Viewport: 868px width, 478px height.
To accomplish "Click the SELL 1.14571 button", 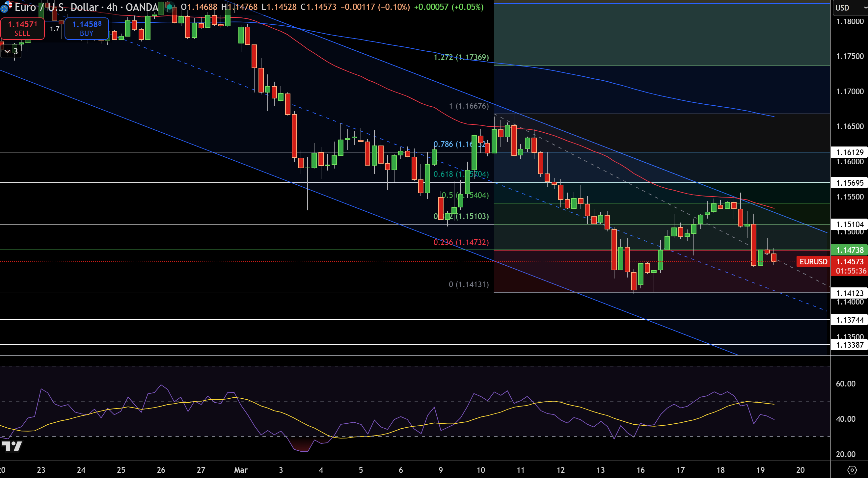I will (x=23, y=29).
